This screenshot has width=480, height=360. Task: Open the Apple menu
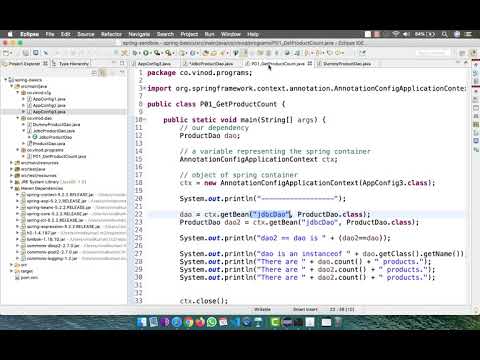click(x=10, y=34)
